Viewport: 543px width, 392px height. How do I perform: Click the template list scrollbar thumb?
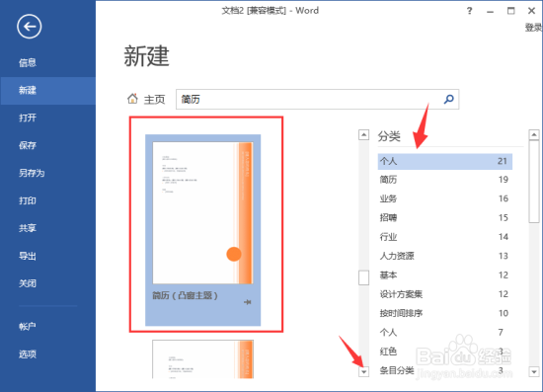(363, 277)
